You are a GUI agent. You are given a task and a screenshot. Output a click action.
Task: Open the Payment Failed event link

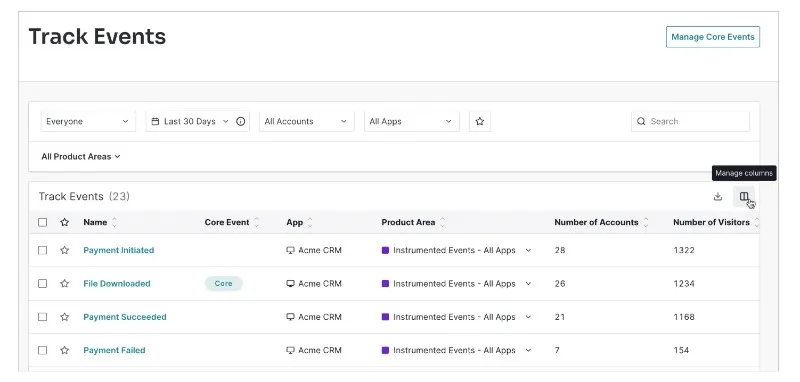(114, 350)
